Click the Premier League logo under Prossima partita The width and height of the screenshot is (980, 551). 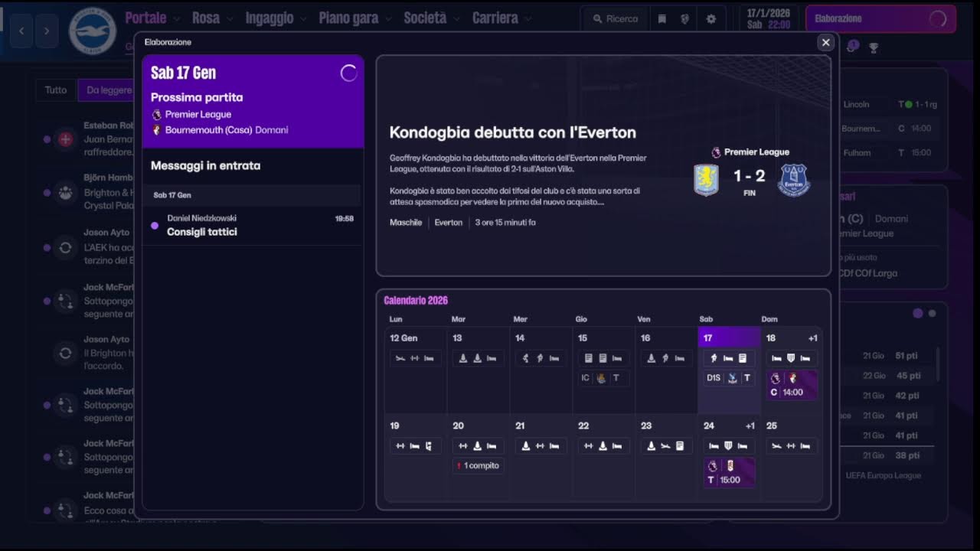point(157,114)
